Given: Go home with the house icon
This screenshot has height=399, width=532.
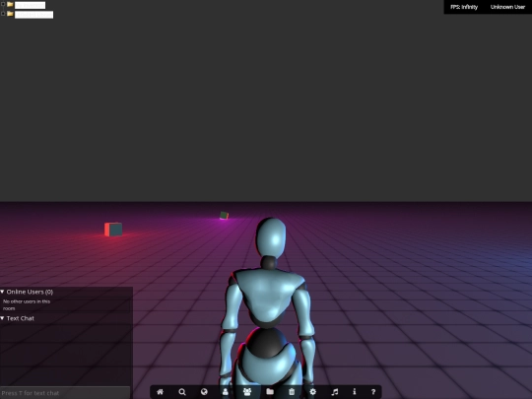Looking at the screenshot, I should click(160, 392).
